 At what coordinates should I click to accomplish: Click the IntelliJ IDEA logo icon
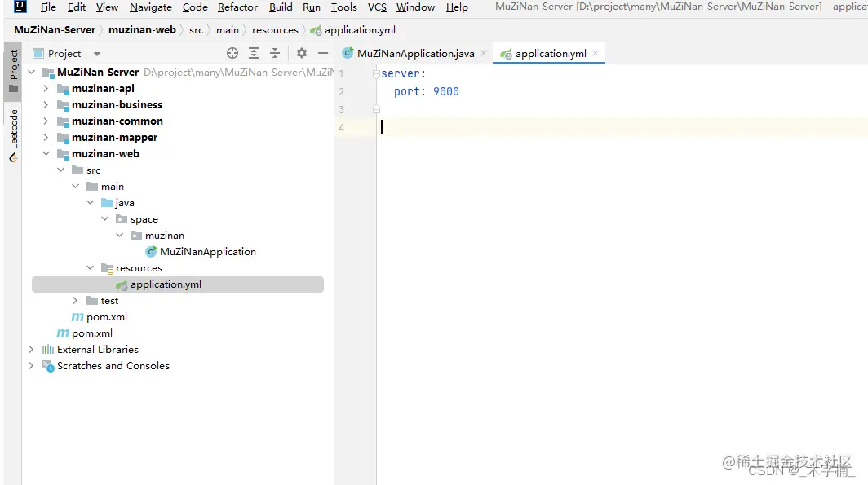[x=20, y=7]
